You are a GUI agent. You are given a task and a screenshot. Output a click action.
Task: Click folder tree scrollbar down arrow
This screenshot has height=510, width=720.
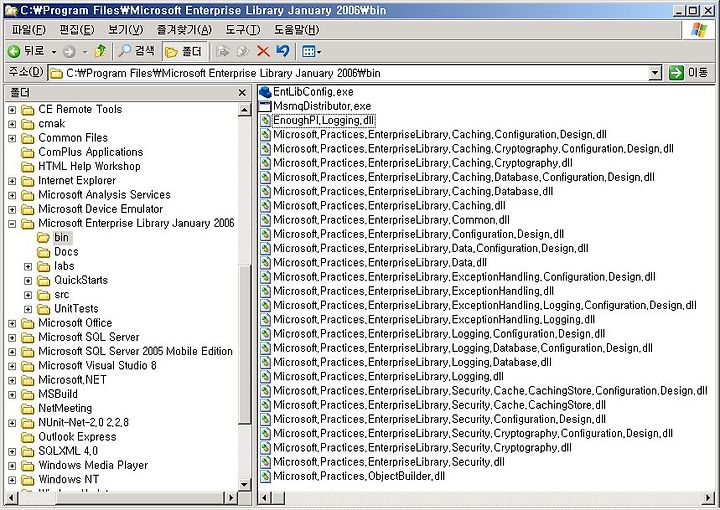pos(244,484)
